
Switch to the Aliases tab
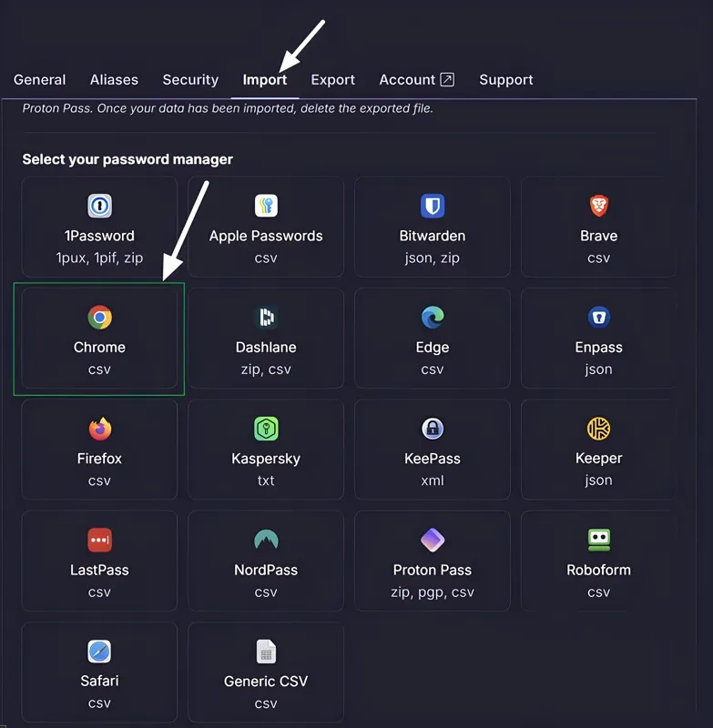[x=114, y=80]
